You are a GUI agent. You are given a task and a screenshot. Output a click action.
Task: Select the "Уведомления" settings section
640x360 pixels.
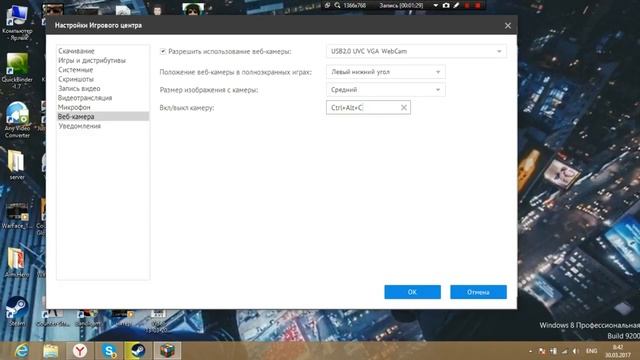point(80,126)
